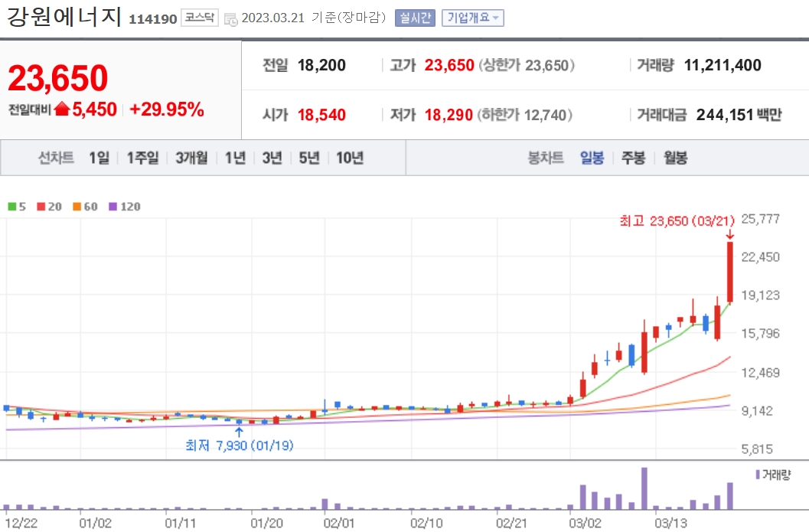Viewport: 809px width, 532px height.
Task: Select the 3년 line chart tab
Action: tap(272, 158)
